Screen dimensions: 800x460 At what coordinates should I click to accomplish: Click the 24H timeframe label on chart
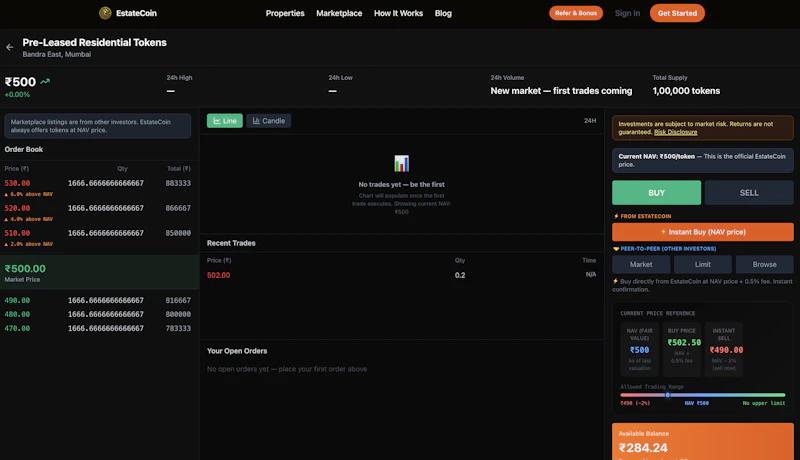[590, 121]
